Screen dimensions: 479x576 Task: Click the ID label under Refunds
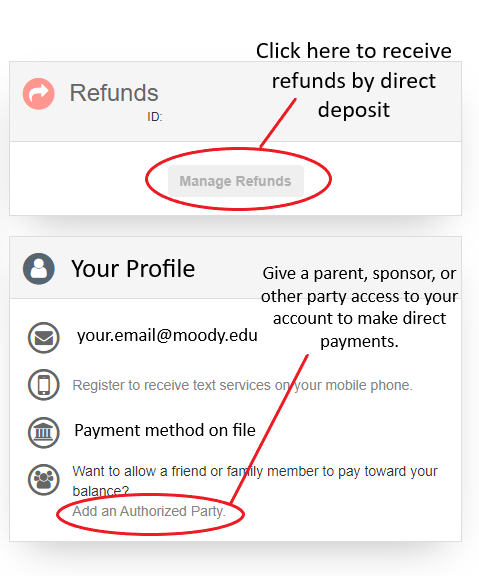(x=155, y=117)
